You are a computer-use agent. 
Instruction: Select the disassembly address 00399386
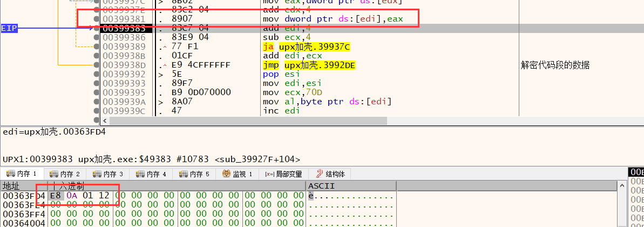click(x=124, y=37)
